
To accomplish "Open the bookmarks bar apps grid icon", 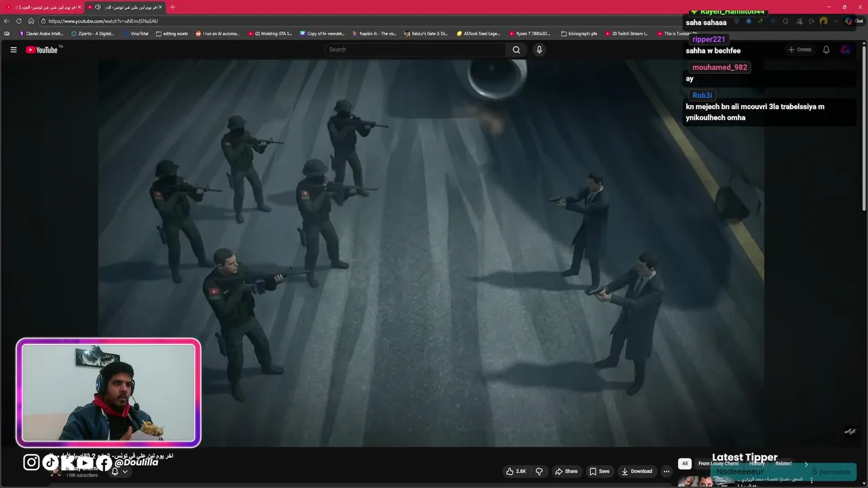I will [x=7, y=33].
